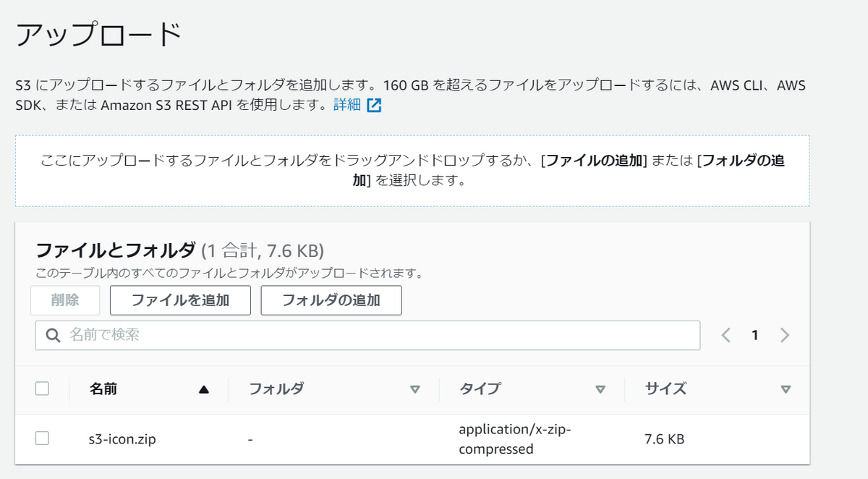Click the 削除 button

tap(65, 300)
